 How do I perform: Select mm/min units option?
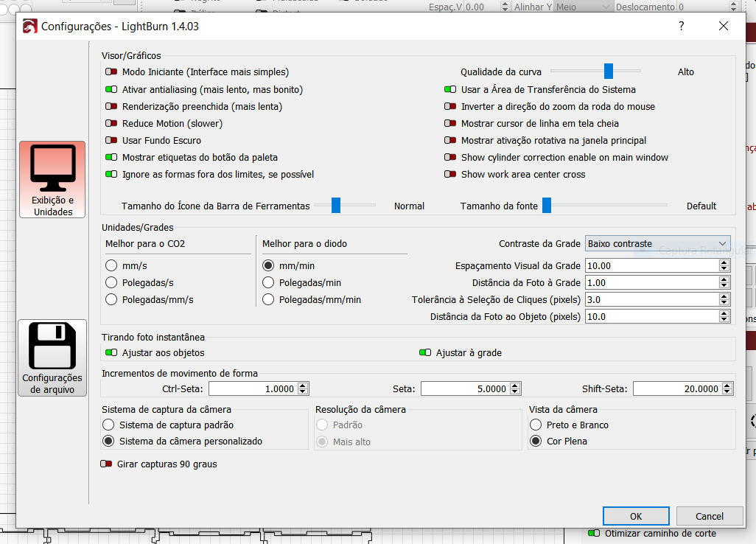click(268, 265)
